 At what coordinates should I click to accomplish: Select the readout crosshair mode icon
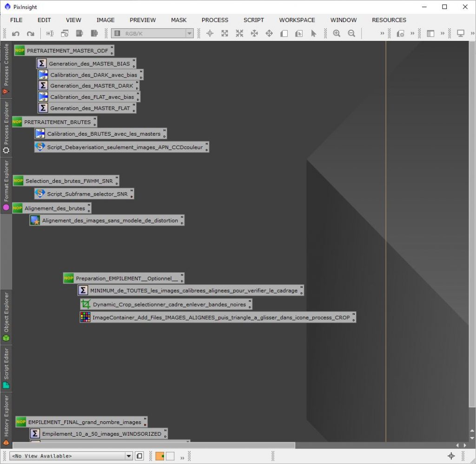[x=210, y=33]
